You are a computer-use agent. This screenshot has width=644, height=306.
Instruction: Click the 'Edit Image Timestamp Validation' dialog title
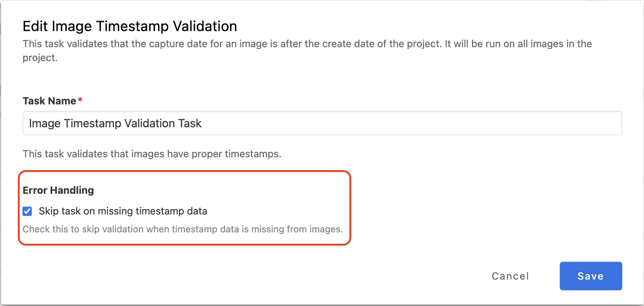130,26
